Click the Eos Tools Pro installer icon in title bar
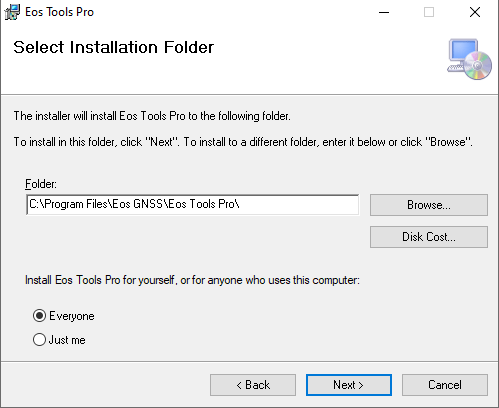The image size is (499, 408). [x=12, y=12]
